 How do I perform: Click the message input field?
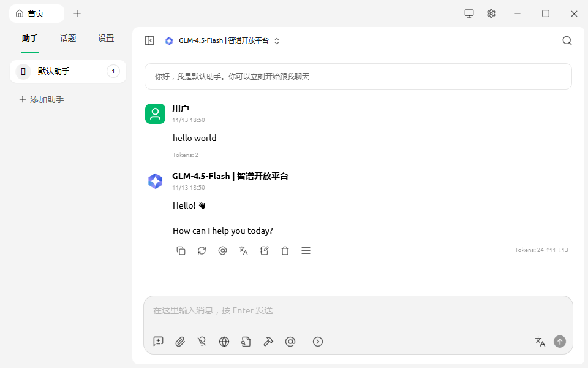pos(358,310)
